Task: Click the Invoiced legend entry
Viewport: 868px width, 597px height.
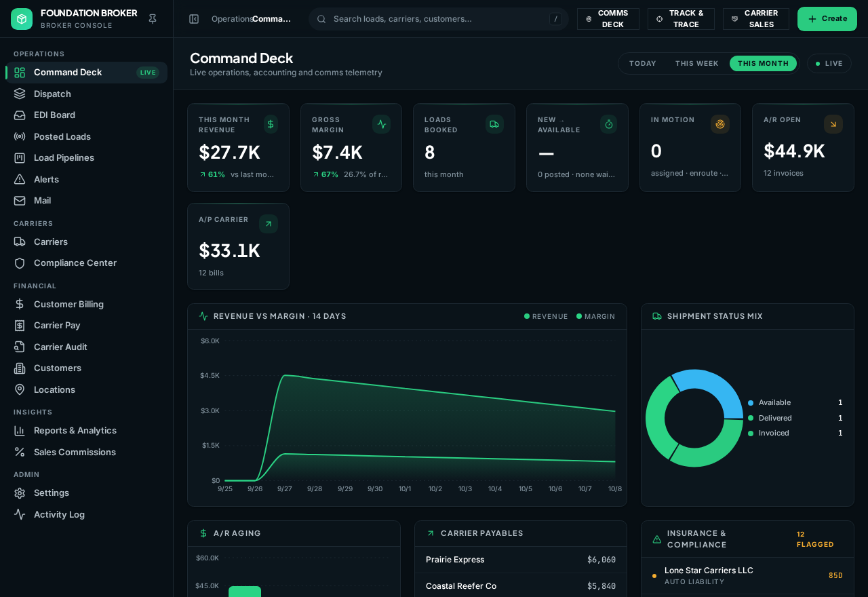Action: click(795, 433)
